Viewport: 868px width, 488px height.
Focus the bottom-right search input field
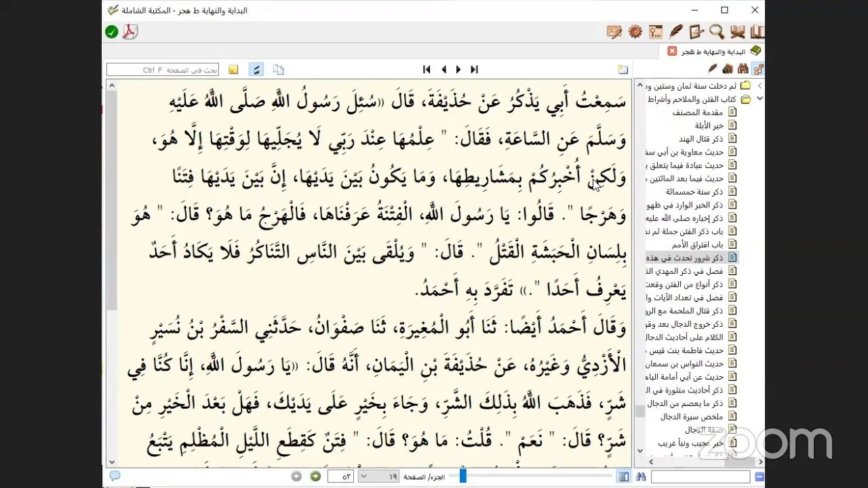(701, 476)
